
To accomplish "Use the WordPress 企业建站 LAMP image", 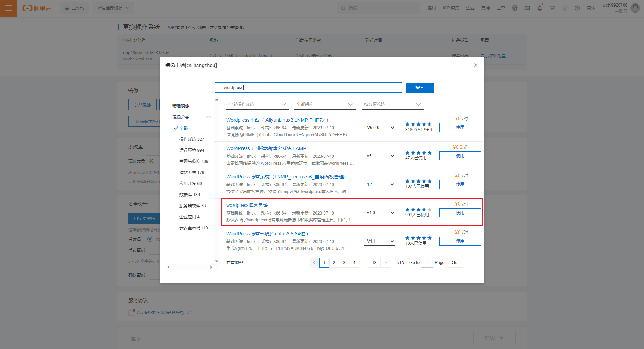I will tap(460, 156).
